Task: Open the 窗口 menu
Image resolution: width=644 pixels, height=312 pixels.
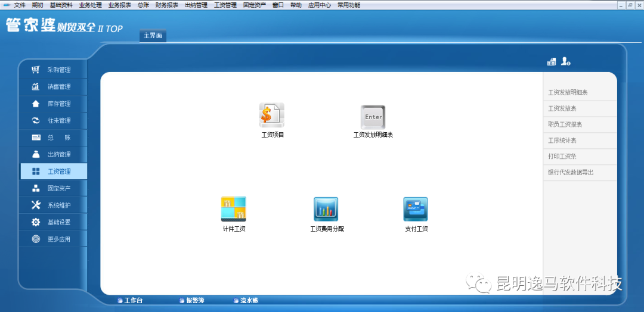Action: click(x=278, y=5)
